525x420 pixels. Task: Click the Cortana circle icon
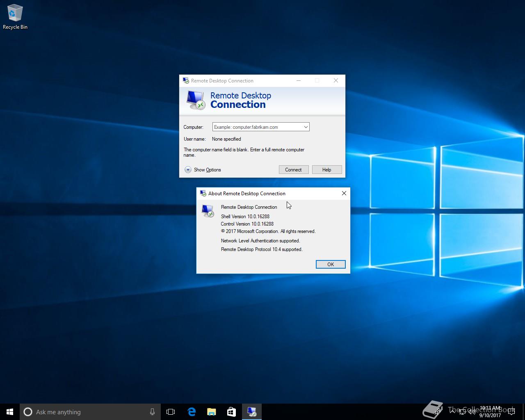click(x=28, y=412)
